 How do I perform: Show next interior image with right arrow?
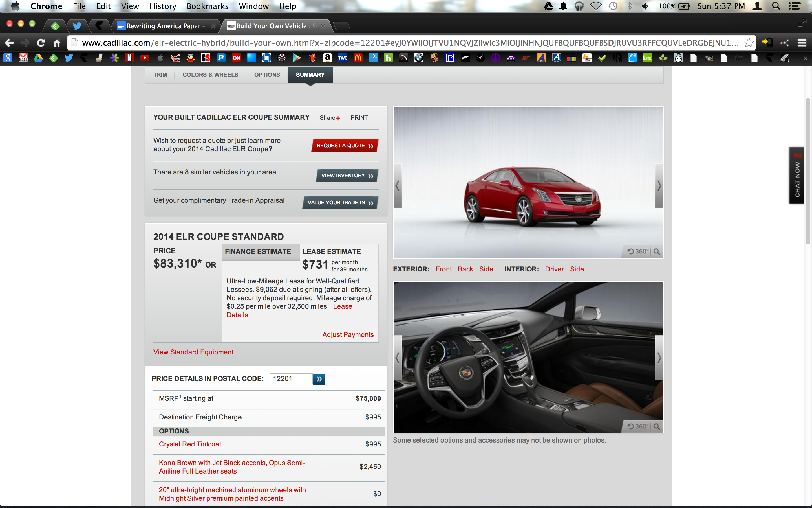coord(659,358)
